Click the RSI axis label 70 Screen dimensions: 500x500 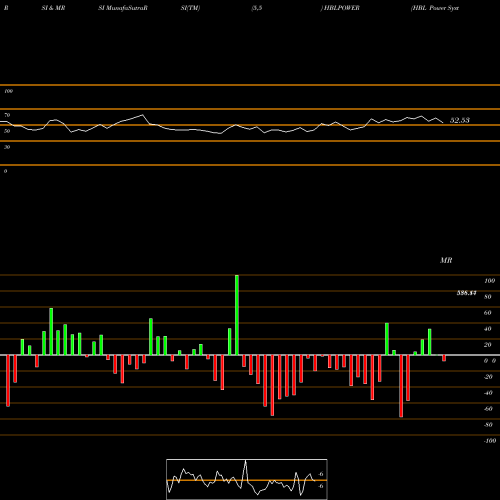pos(7,115)
